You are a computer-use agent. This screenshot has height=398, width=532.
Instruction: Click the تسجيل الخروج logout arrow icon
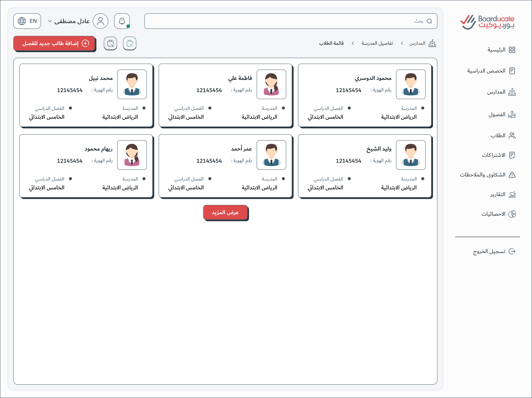coord(512,251)
